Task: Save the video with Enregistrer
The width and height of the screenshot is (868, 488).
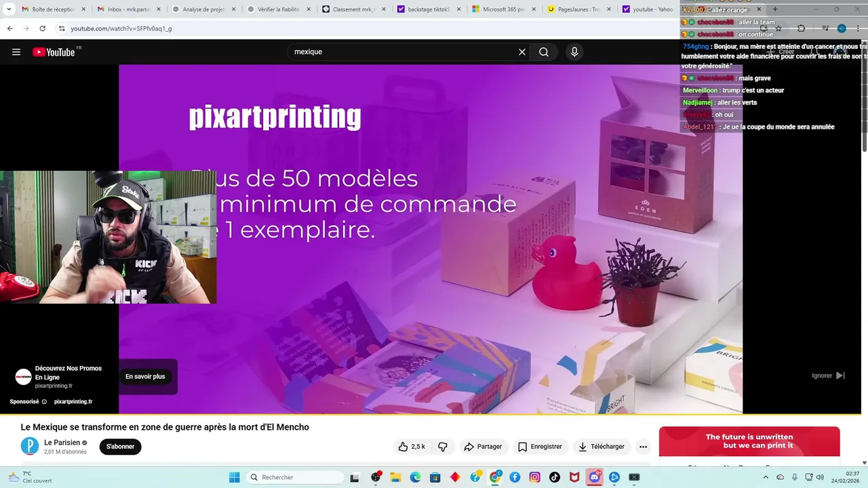Action: tap(540, 447)
